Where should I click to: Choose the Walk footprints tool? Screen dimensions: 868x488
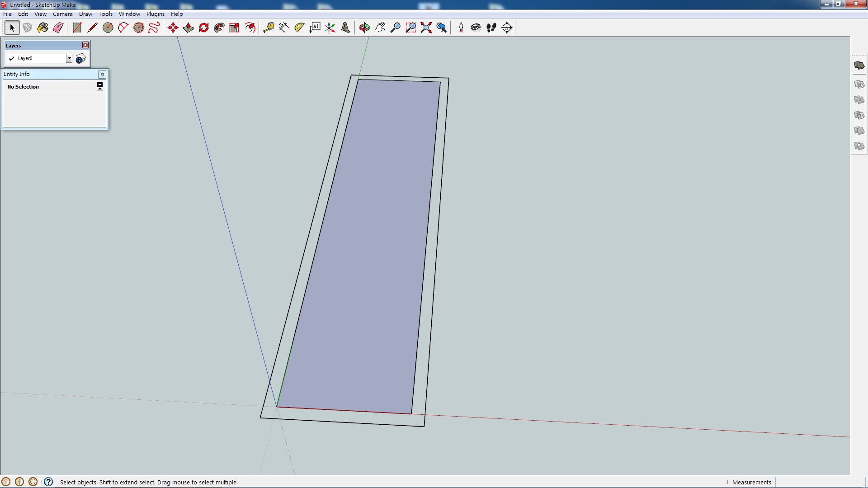tap(491, 28)
